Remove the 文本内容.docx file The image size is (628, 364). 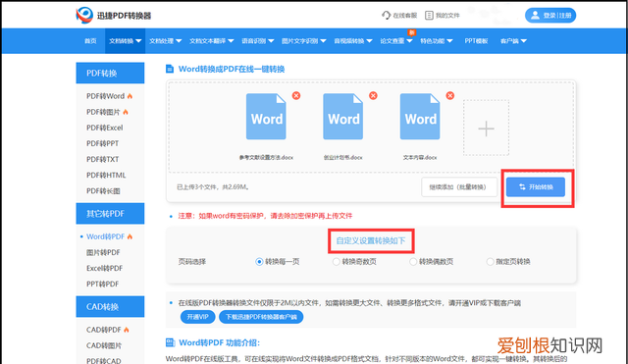[x=449, y=95]
